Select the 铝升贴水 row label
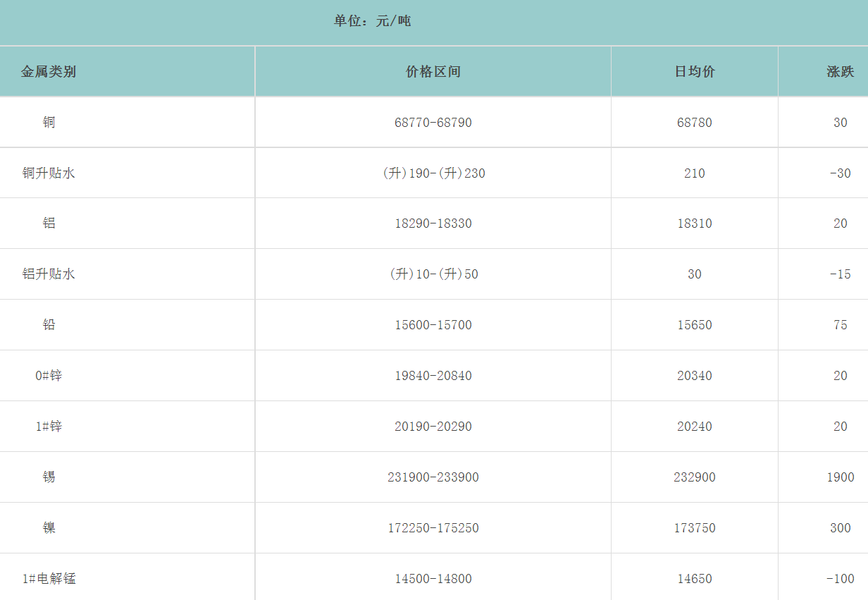 point(49,274)
